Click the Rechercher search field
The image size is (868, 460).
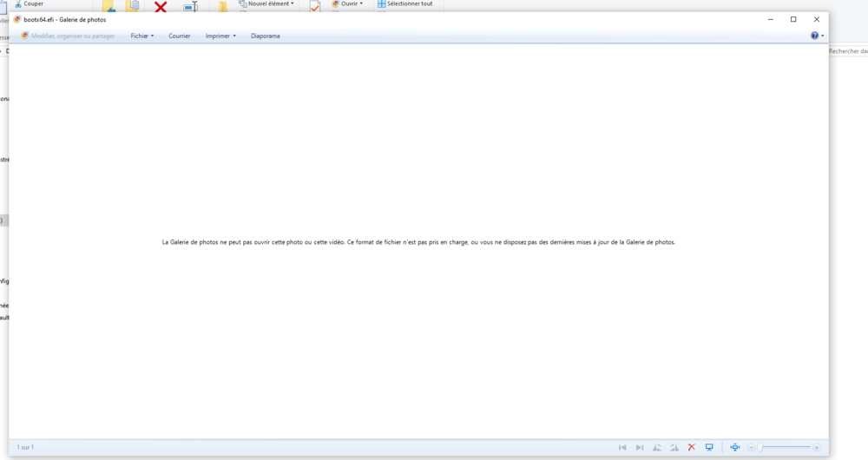848,51
